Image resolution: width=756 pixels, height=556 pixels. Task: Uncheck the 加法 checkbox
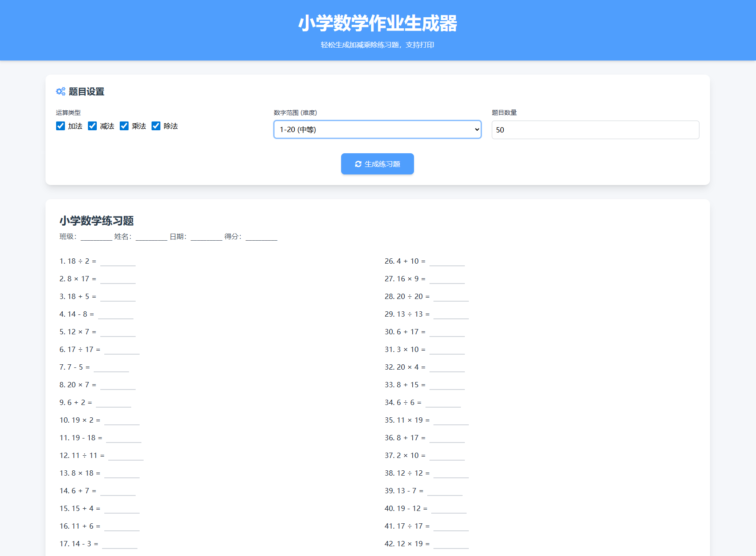click(60, 126)
